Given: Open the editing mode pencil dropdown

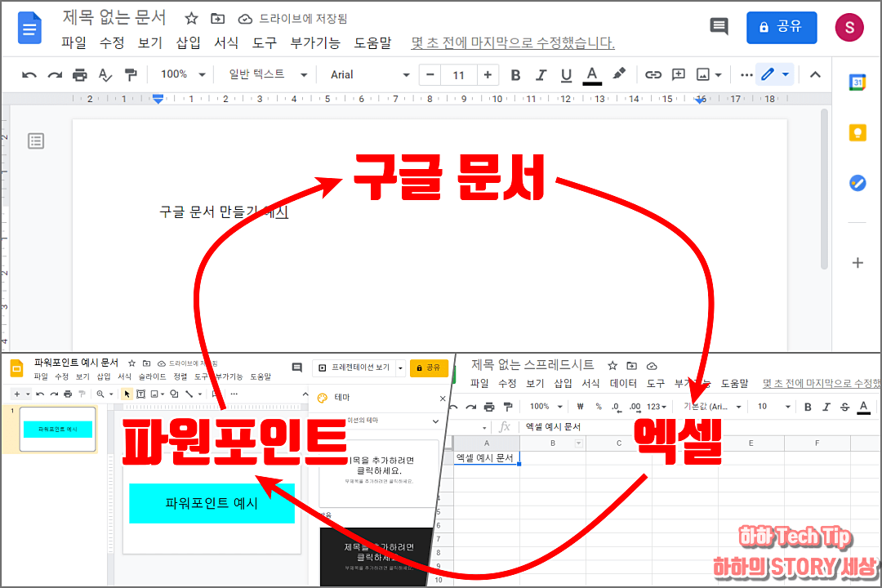Looking at the screenshot, I should (775, 74).
